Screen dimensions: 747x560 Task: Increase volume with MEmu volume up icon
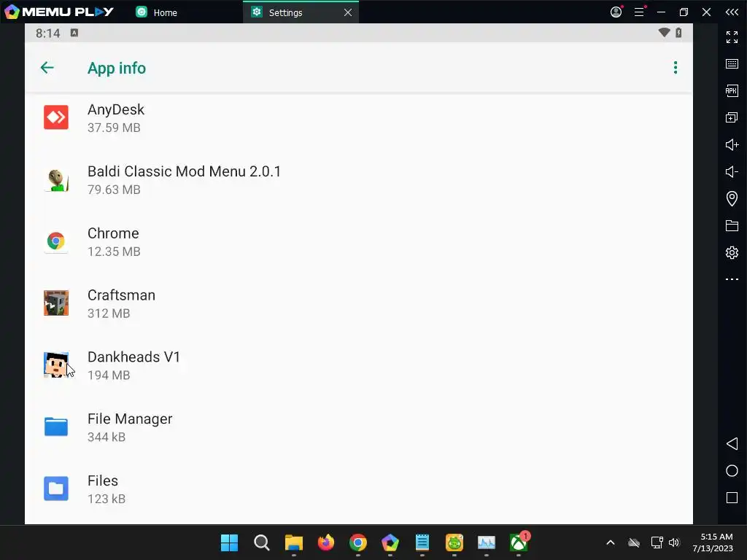pyautogui.click(x=732, y=144)
